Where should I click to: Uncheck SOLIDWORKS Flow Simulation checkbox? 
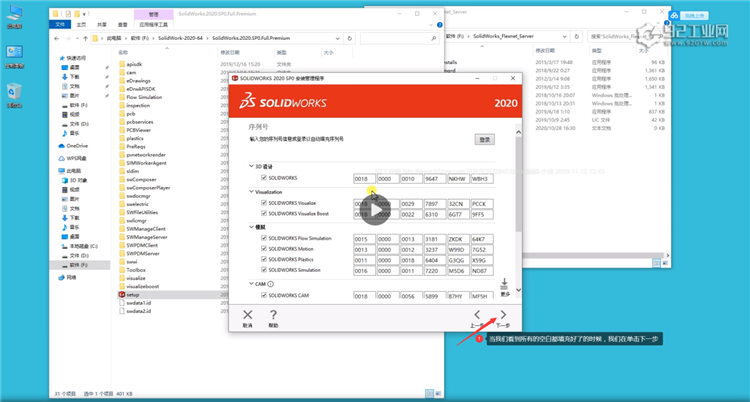coord(264,238)
